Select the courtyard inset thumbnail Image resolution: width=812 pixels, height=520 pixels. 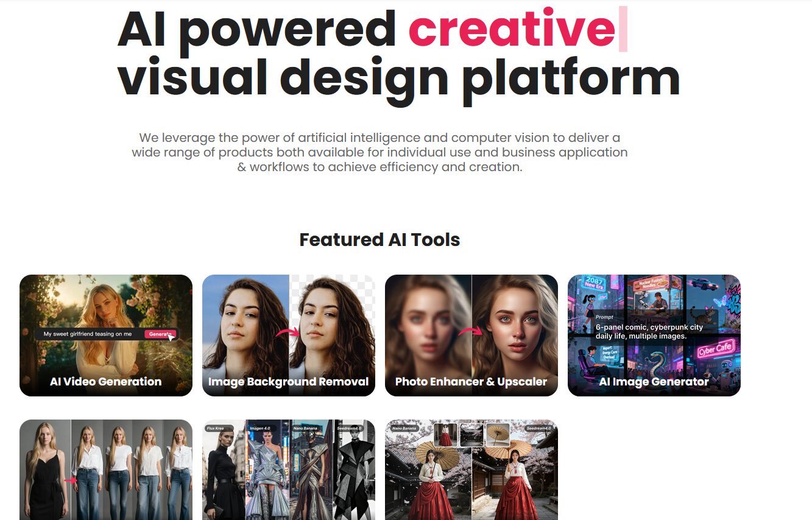pyautogui.click(x=471, y=435)
